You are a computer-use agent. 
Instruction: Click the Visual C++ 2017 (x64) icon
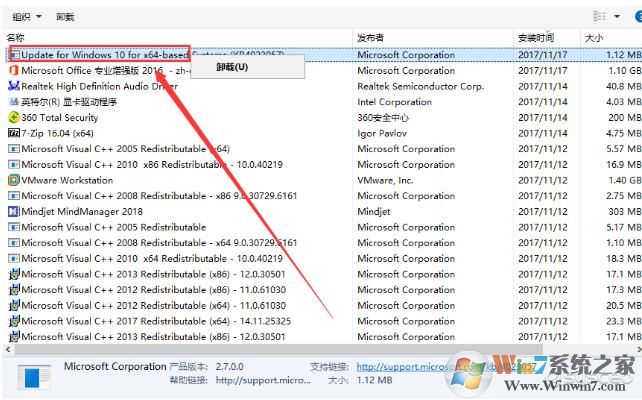coord(14,321)
